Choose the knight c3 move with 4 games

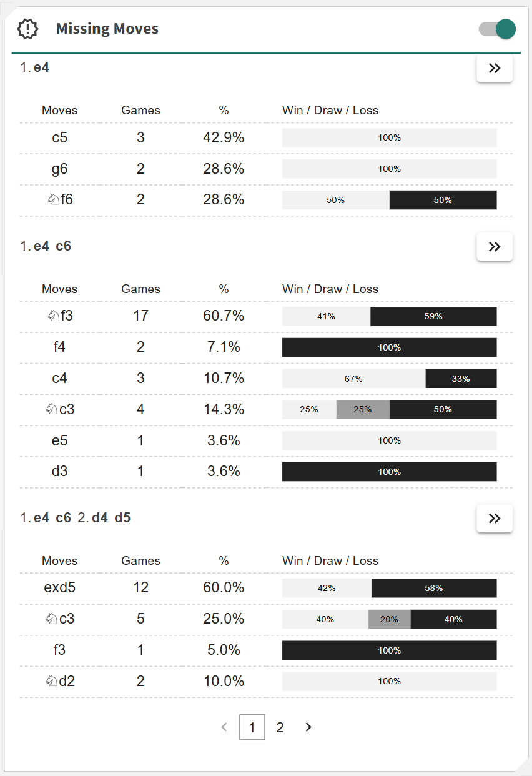pos(60,409)
